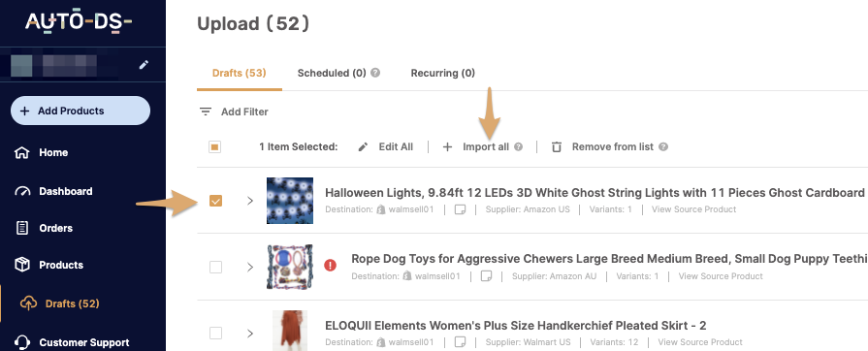Viewport: 868px width, 351px height.
Task: Expand the Halloween Lights draft row
Action: (x=249, y=201)
